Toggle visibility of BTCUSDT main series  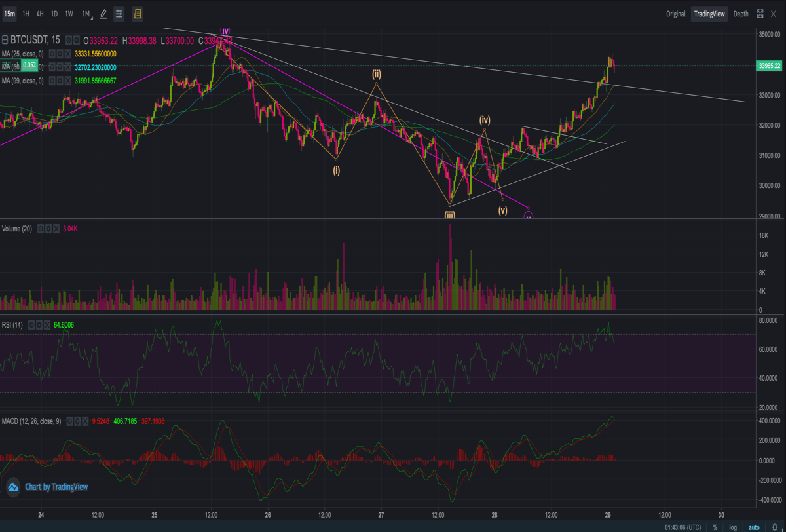coord(69,40)
